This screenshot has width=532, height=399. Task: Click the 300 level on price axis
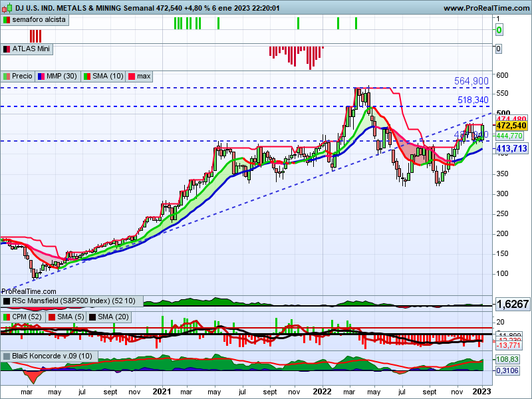point(502,194)
